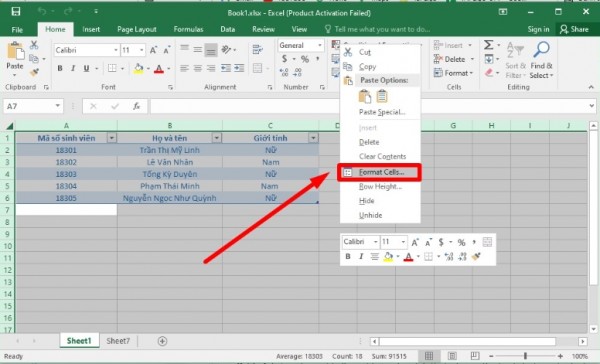Screen dimensions: 600x364
Task: Toggle Italic in the ribbon Font group
Action: pyautogui.click(x=73, y=68)
